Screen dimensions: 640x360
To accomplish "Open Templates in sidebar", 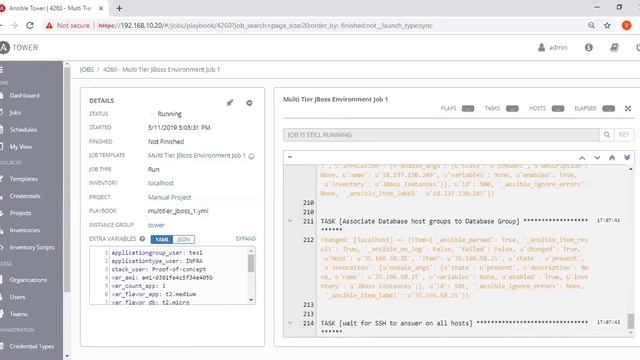I will pos(23,179).
